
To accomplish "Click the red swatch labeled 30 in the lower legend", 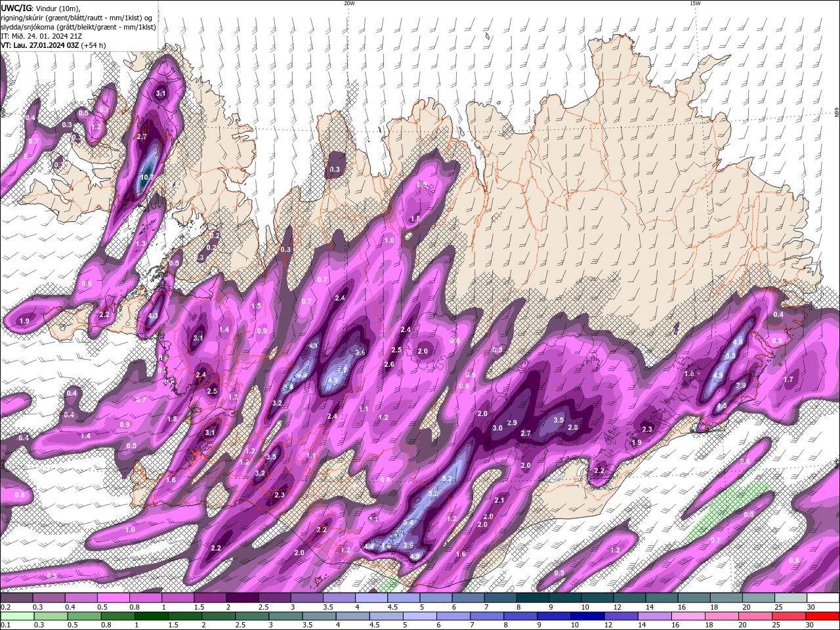I will 823,616.
